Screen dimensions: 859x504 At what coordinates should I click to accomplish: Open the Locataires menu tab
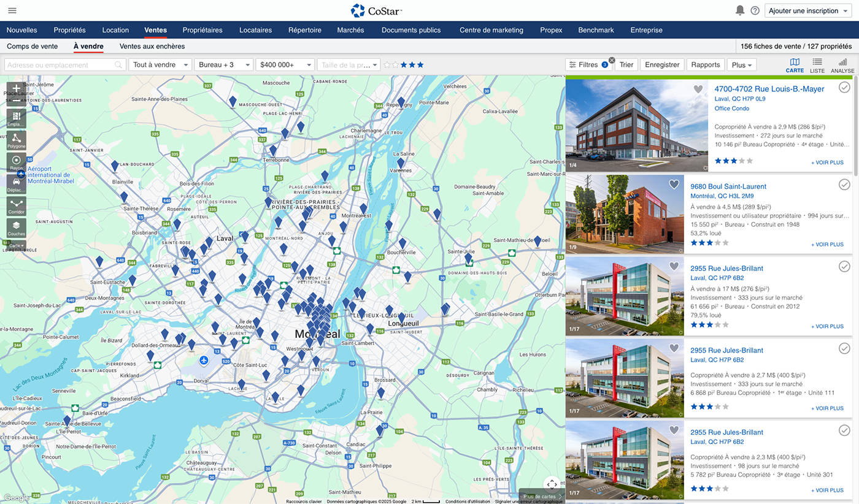coord(255,30)
